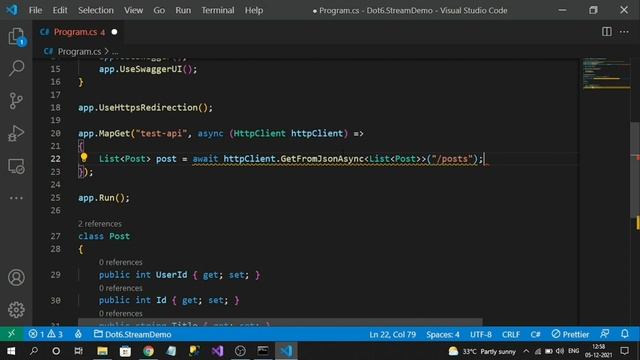Click Prettier status bar item
Screen dimensions: 640x360
pyautogui.click(x=570, y=334)
